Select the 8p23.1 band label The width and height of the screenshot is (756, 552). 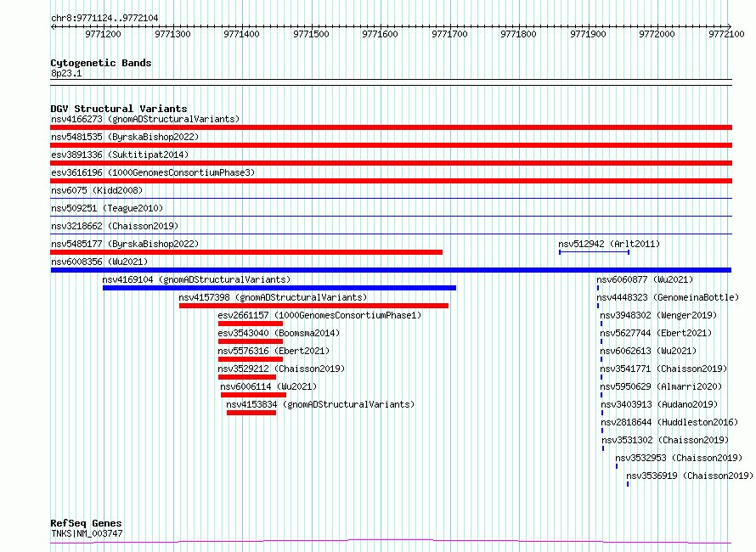pos(66,73)
